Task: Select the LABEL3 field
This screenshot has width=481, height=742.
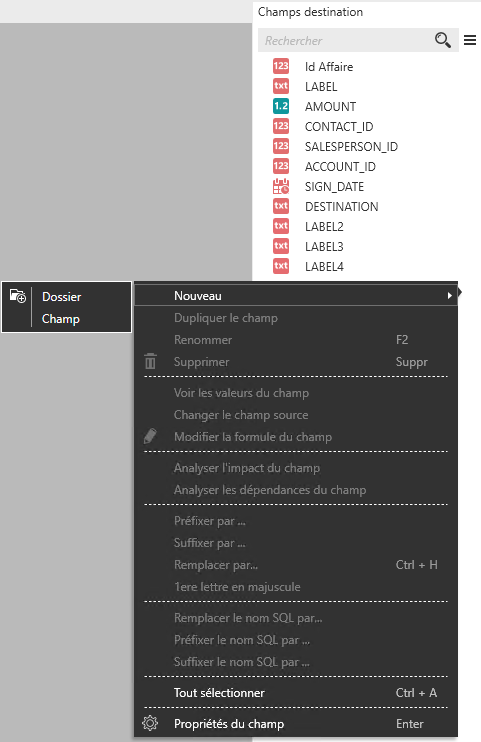Action: tap(324, 247)
